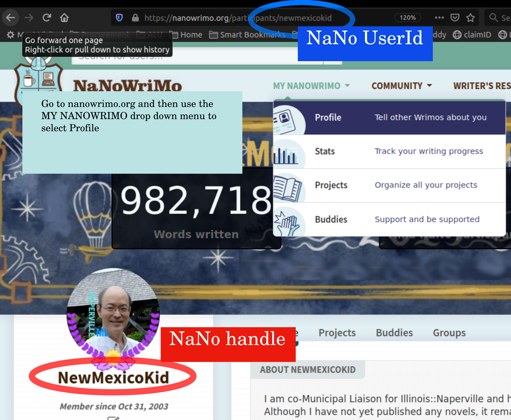Click the 'Track your writing progress' text
The width and height of the screenshot is (511, 420).
point(429,151)
